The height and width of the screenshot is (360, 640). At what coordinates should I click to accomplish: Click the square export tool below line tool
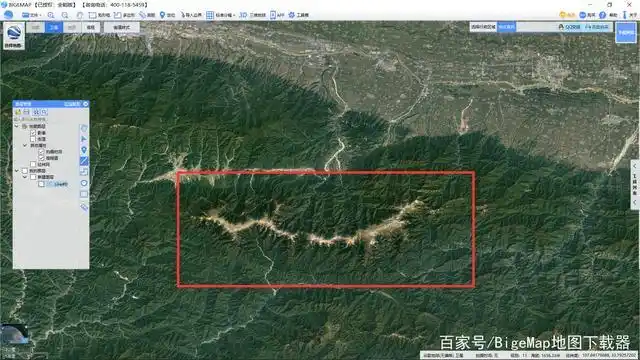[84, 172]
